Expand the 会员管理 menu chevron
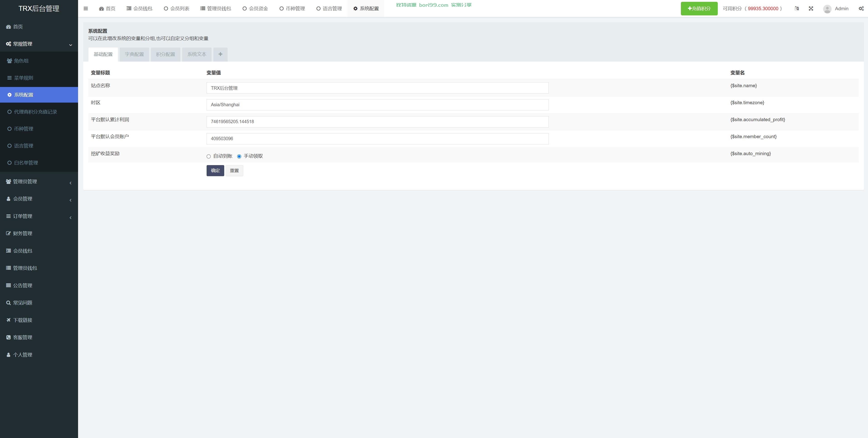Screen dimensions: 868x438 [70, 200]
